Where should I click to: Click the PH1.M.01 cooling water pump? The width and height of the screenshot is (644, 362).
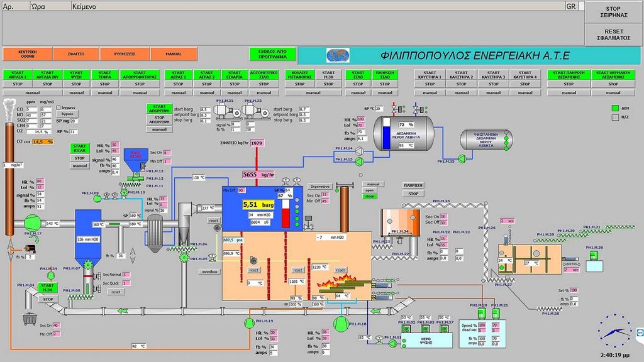point(392,344)
